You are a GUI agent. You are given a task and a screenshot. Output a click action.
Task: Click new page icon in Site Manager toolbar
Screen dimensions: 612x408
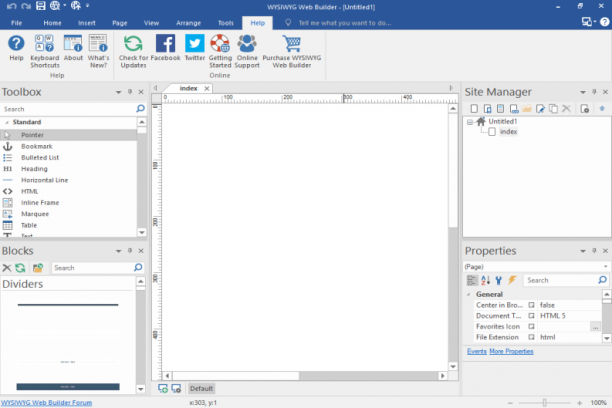tap(474, 109)
